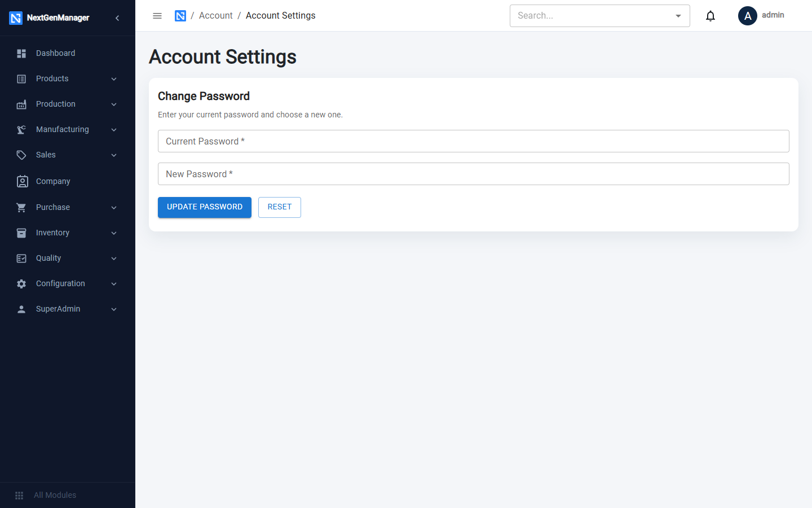Open the search box dropdown arrow

point(678,16)
